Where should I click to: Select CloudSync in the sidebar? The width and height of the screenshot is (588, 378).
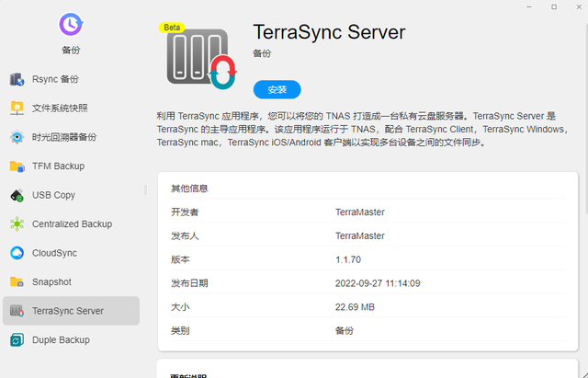(72, 253)
